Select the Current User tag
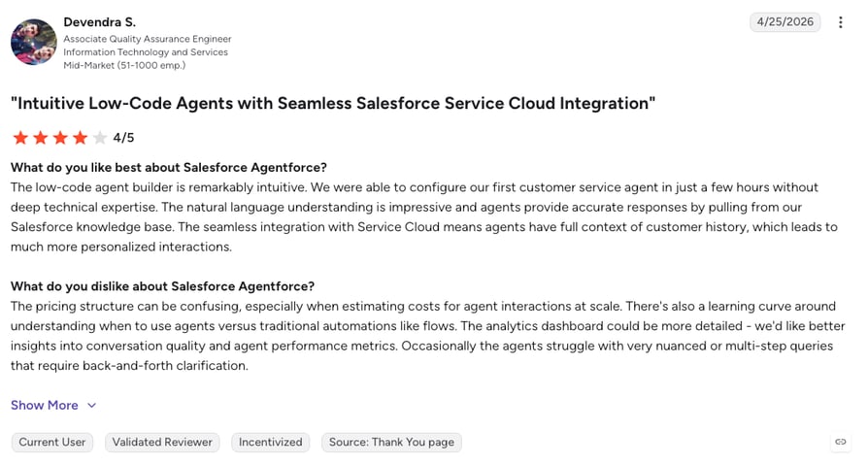This screenshot has height=464, width=868. 52,442
